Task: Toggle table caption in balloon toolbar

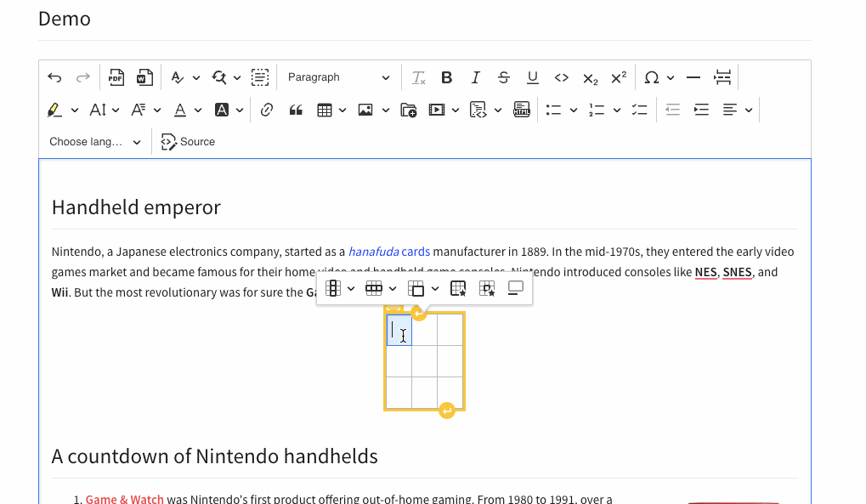Action: click(x=516, y=288)
